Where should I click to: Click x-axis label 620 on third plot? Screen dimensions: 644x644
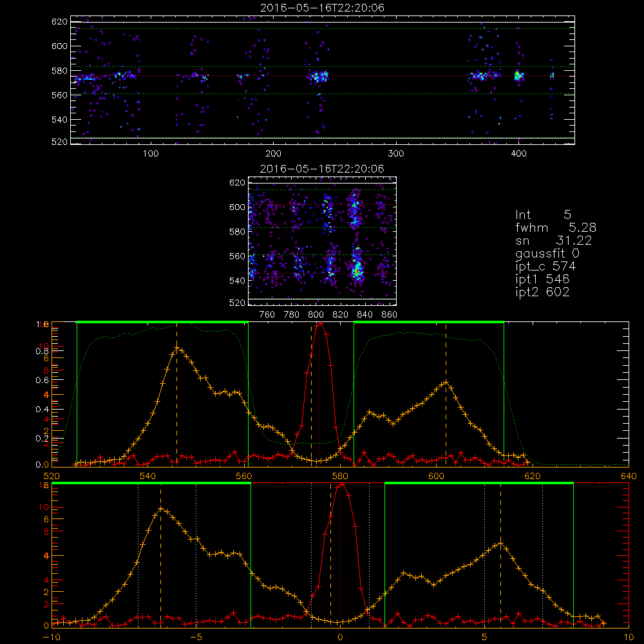click(x=533, y=477)
